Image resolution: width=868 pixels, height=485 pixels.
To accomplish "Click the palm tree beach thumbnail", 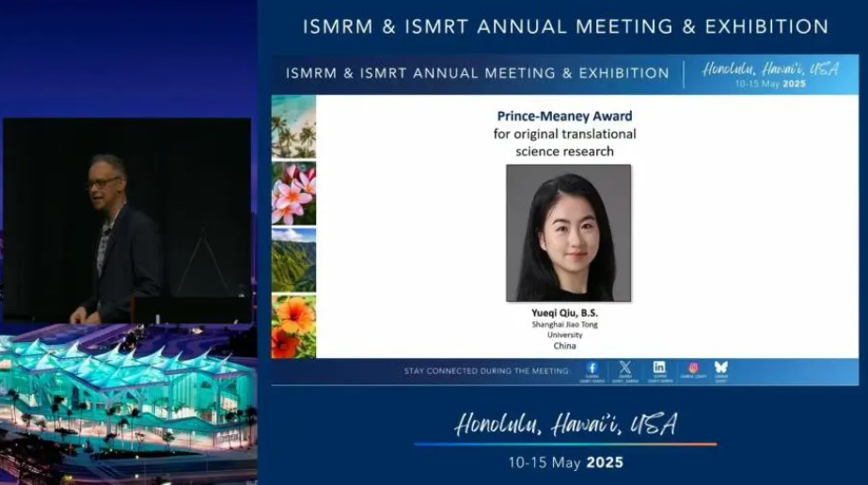I will (293, 127).
